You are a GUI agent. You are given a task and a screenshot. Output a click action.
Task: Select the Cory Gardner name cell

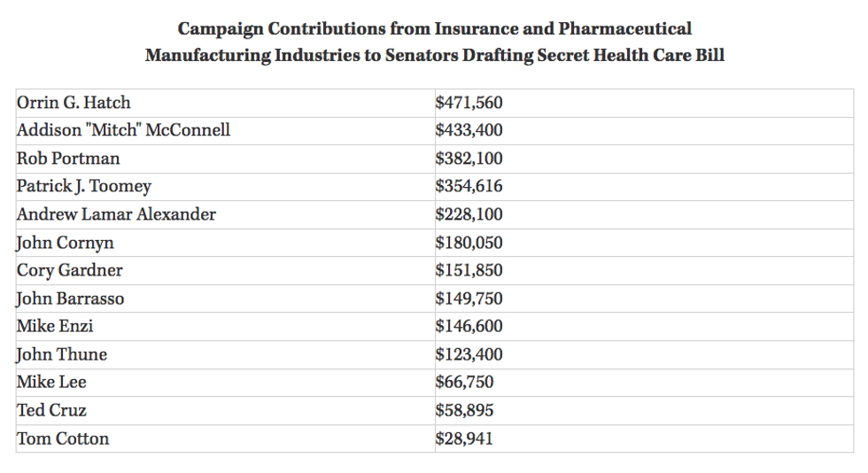(x=70, y=270)
